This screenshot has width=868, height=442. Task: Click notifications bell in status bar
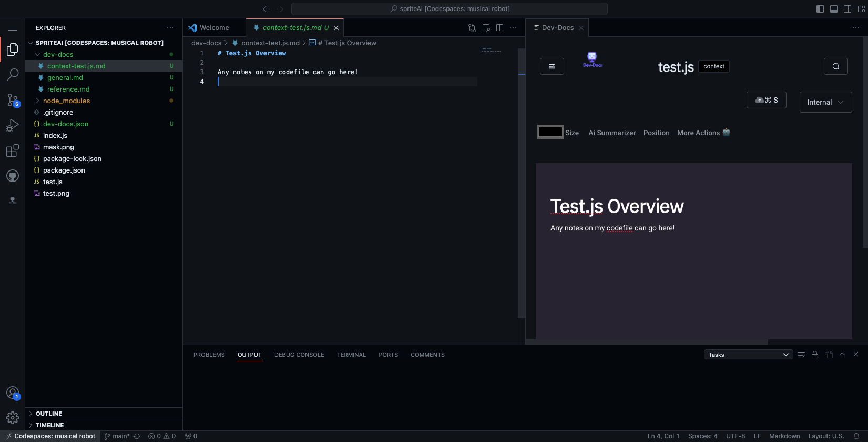(856, 436)
